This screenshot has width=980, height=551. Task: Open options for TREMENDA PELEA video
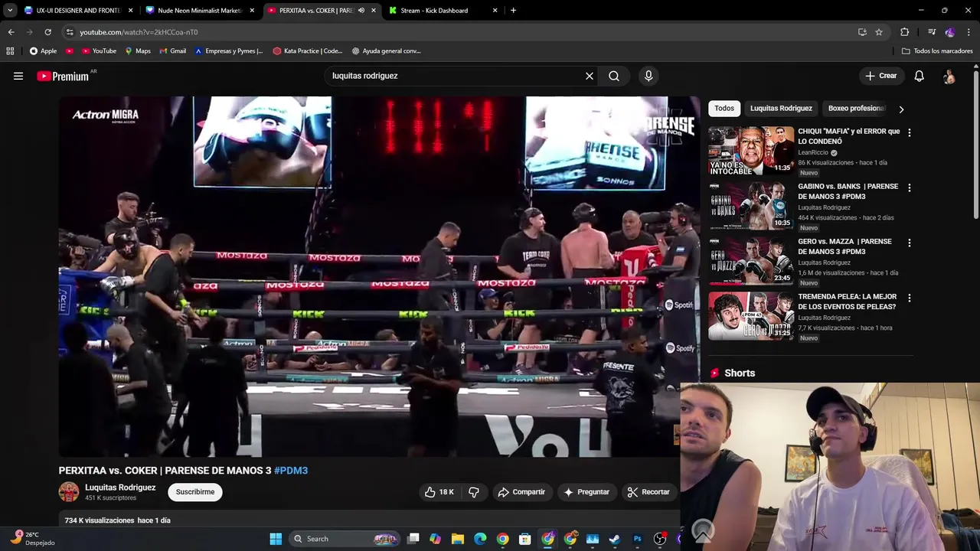[x=910, y=298]
